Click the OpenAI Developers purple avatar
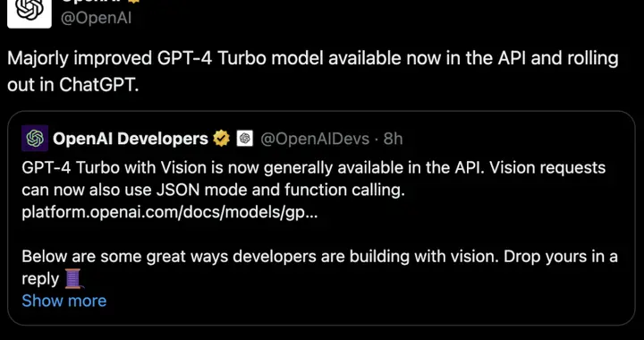The height and width of the screenshot is (340, 644). [35, 139]
